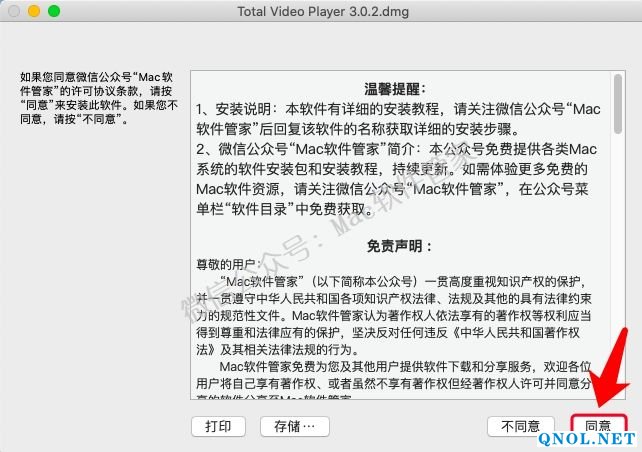
Task: Click the 1、安装说明 paragraph
Action: coord(398,119)
